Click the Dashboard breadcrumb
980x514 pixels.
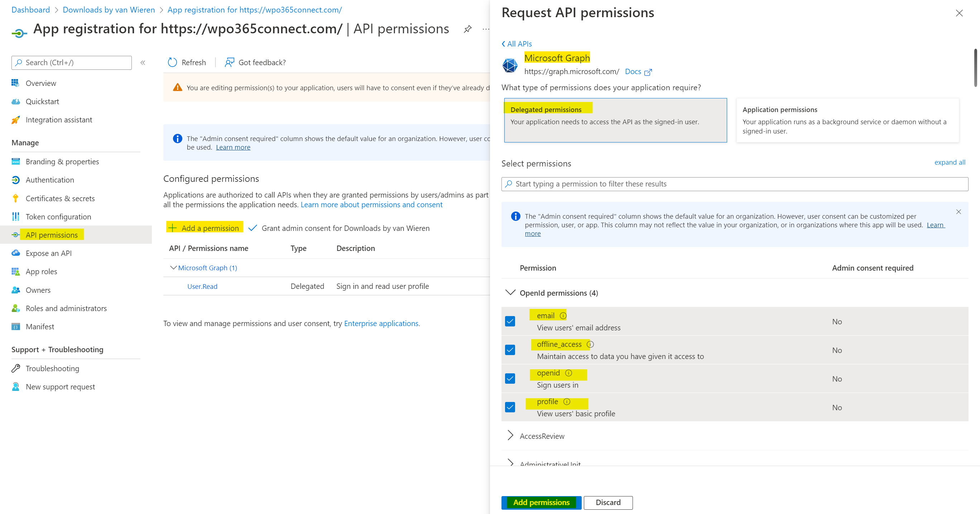(x=30, y=10)
